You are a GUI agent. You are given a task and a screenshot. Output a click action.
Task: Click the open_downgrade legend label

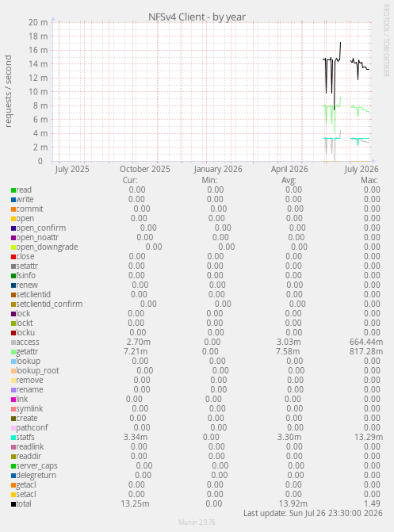pyautogui.click(x=48, y=247)
